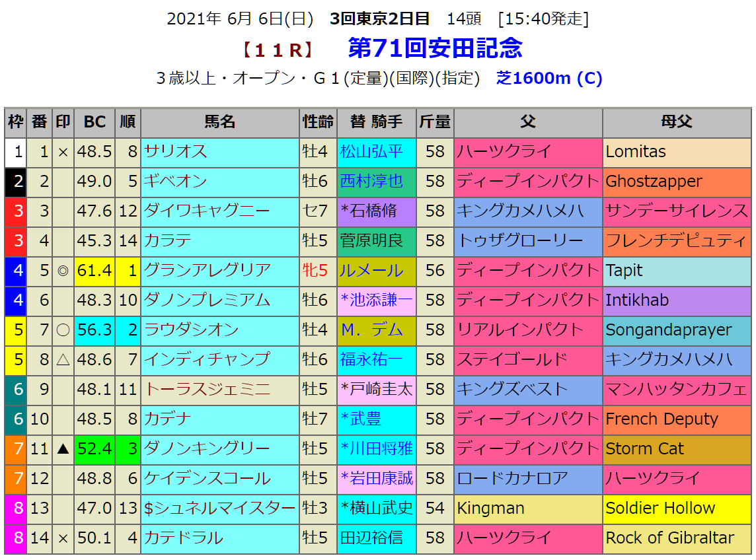This screenshot has height=560, width=756.
Task: Click the ○ mark beside ラウダシオン
Action: 63,330
